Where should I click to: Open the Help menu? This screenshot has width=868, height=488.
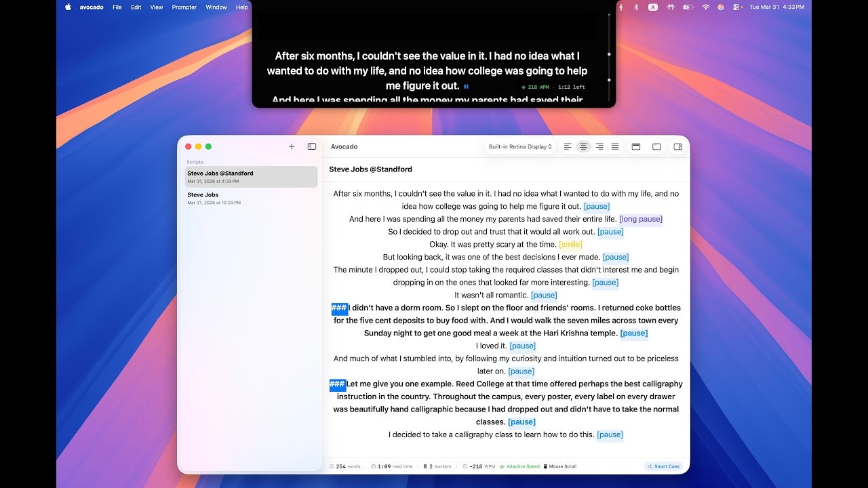point(242,7)
